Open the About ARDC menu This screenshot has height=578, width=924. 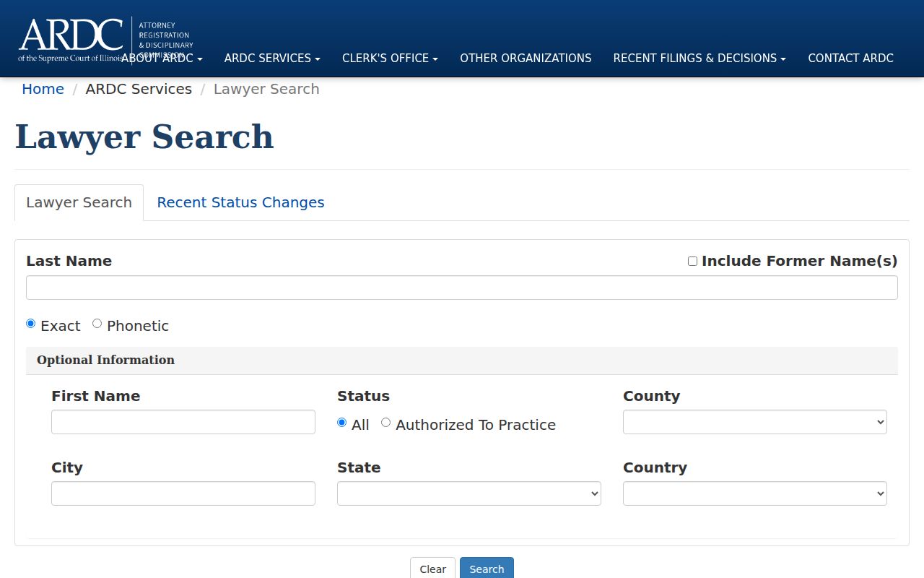tap(162, 59)
